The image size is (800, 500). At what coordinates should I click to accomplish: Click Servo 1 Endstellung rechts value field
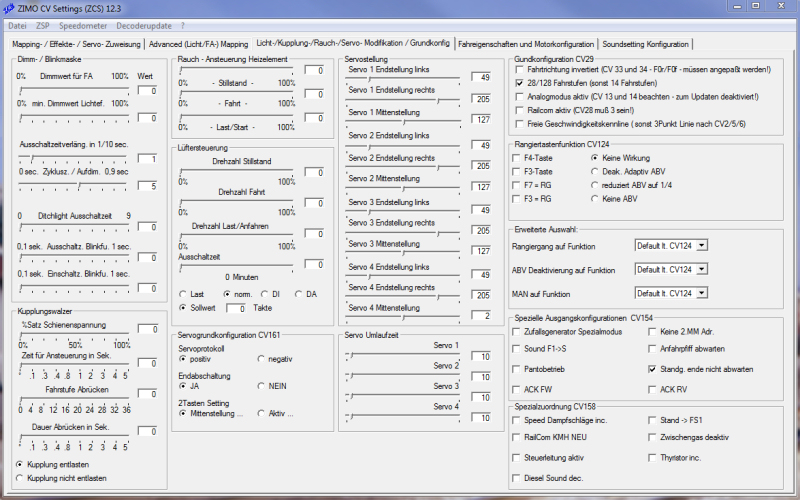tap(481, 99)
